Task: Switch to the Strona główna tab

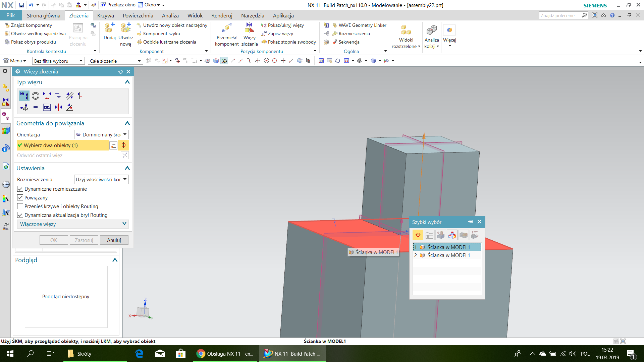Action: pyautogui.click(x=44, y=15)
